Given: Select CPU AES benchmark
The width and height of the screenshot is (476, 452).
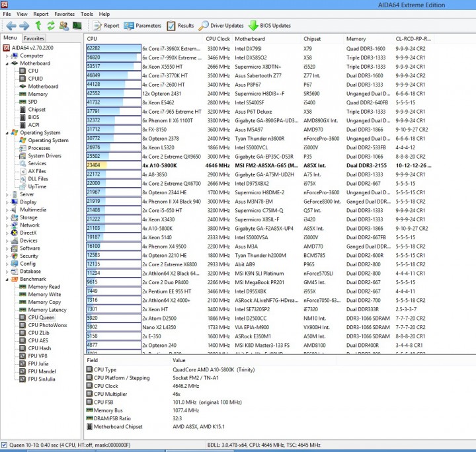Looking at the screenshot, I should click(38, 341).
